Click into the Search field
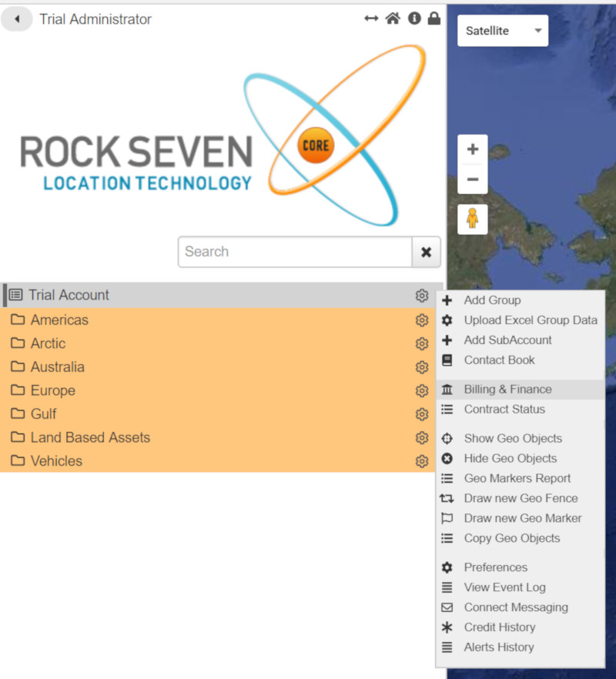The height and width of the screenshot is (679, 616). tap(295, 252)
